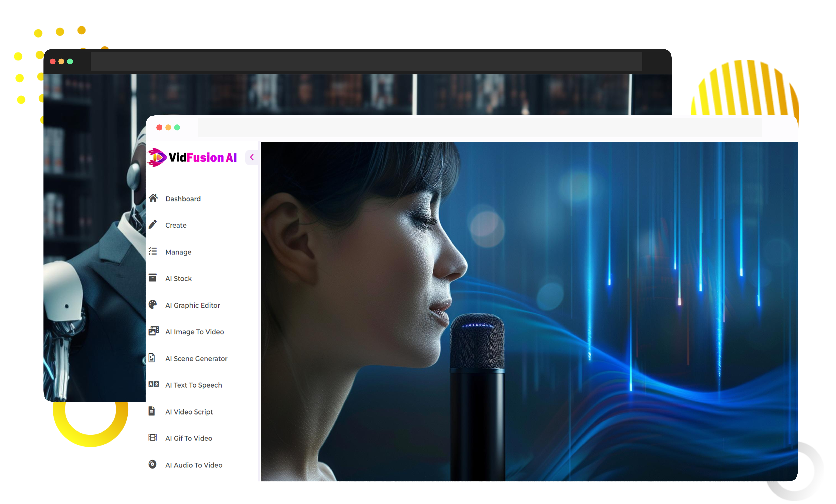The image size is (836, 504).
Task: Click the AI Audio To Video disc icon
Action: tap(152, 464)
